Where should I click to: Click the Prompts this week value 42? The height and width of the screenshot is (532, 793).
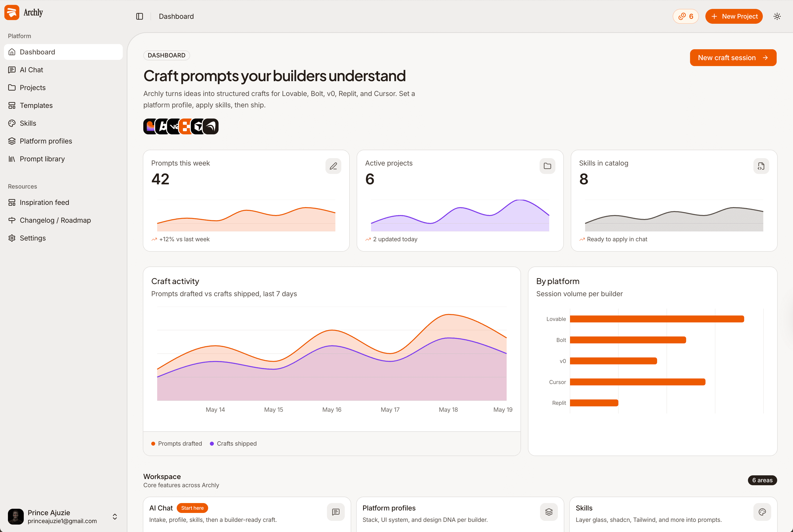click(x=160, y=179)
